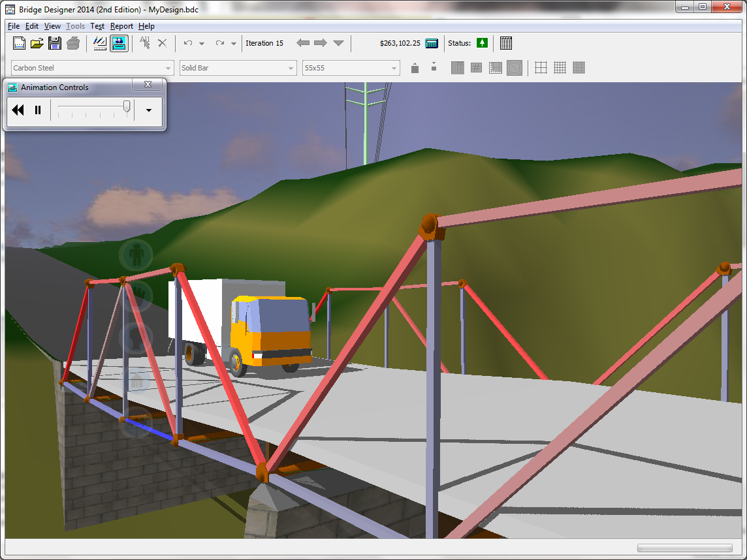Switch to the drawing board view

[99, 43]
